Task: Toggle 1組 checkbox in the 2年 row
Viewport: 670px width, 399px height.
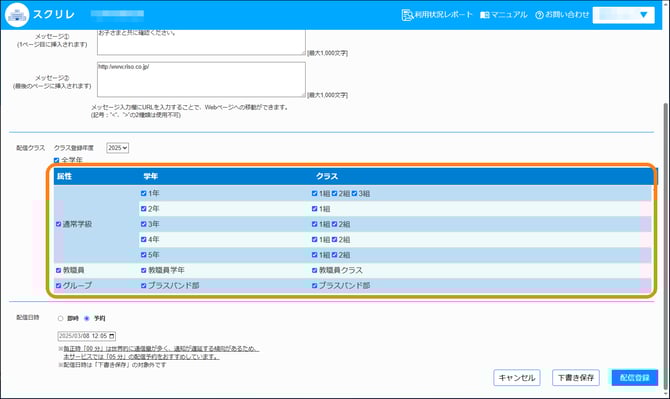Action: (314, 209)
